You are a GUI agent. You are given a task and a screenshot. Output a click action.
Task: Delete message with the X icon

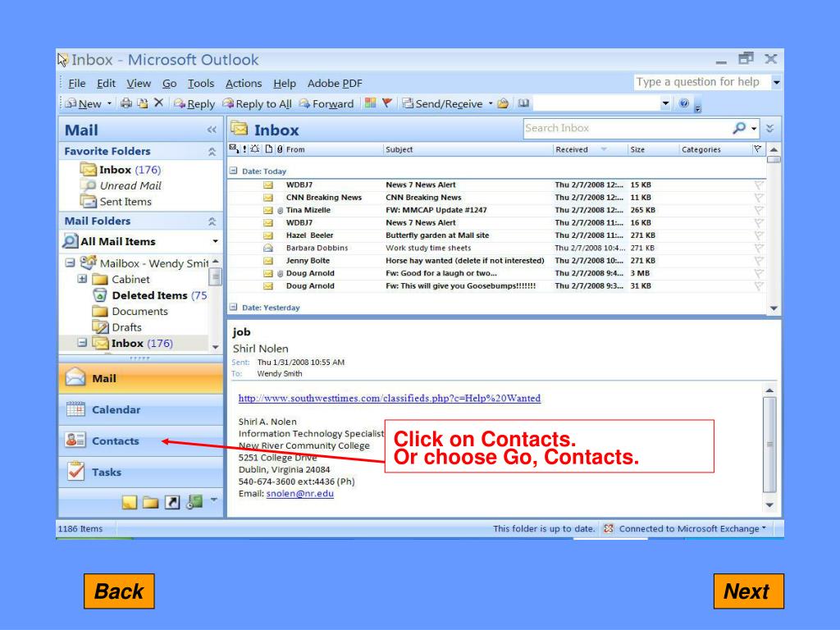coord(158,103)
